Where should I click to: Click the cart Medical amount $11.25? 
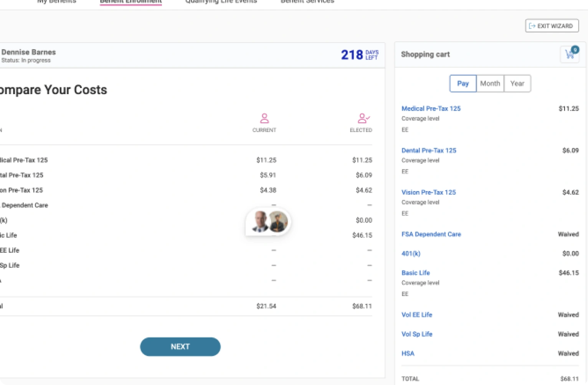coord(569,108)
